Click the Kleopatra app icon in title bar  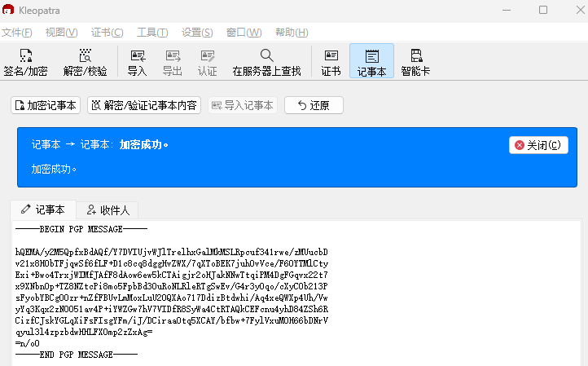click(x=8, y=10)
